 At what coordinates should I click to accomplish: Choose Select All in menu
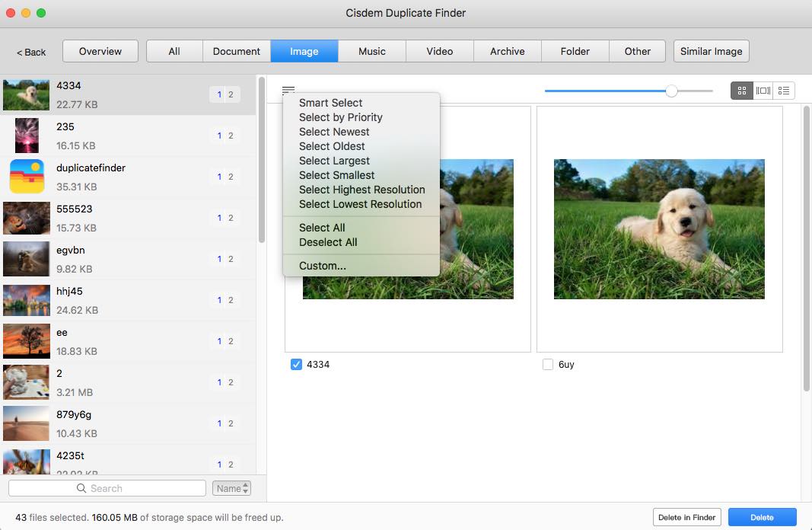322,228
